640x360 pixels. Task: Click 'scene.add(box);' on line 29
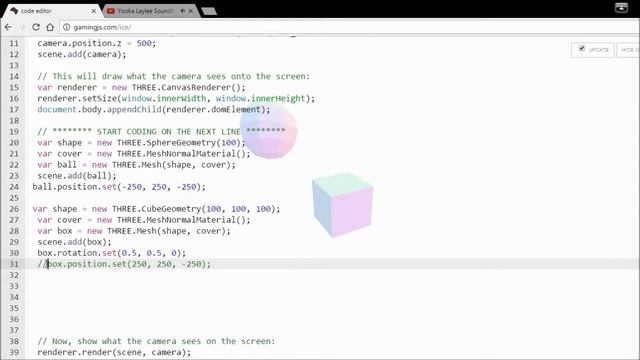point(74,242)
